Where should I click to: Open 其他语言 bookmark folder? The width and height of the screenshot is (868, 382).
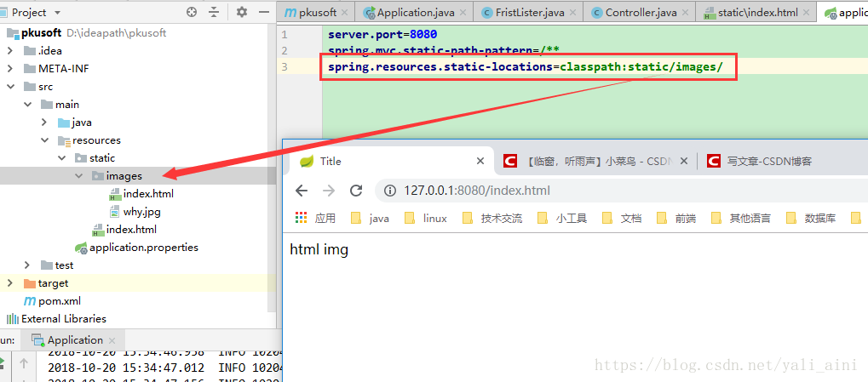pyautogui.click(x=741, y=219)
